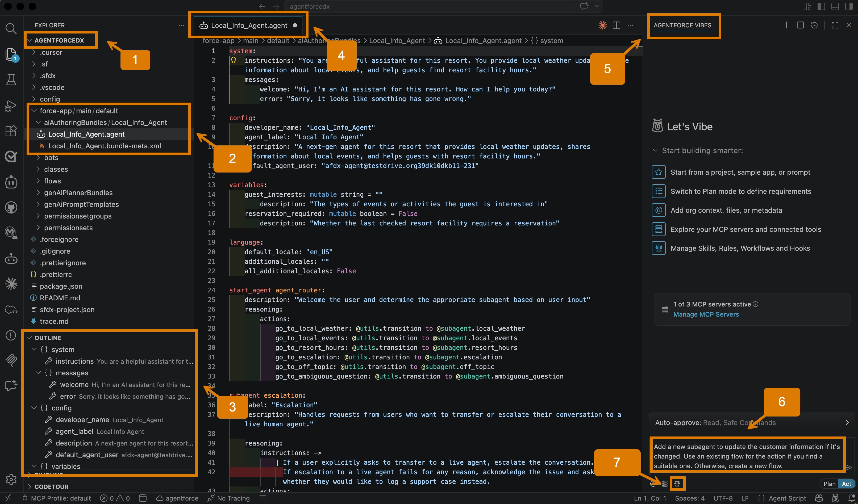Open the dropdown next to title bar chat icon
Image resolution: width=858 pixels, height=504 pixels.
pos(597,6)
